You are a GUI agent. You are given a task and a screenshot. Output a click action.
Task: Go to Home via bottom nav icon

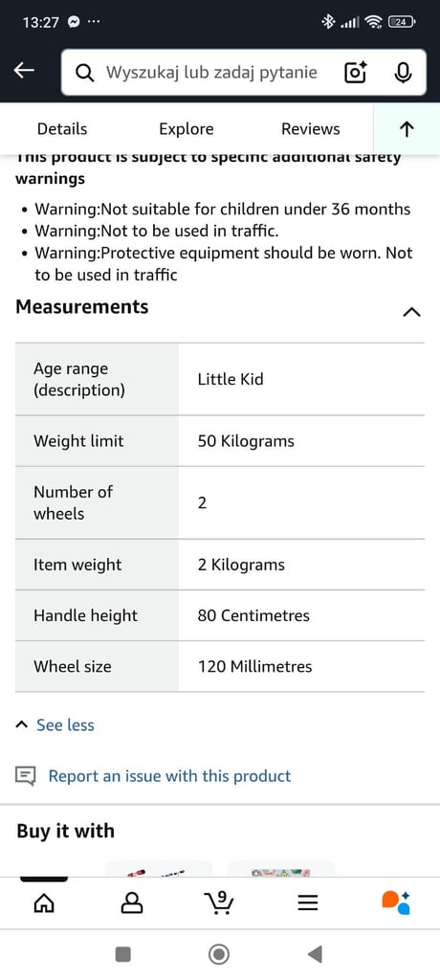[44, 902]
